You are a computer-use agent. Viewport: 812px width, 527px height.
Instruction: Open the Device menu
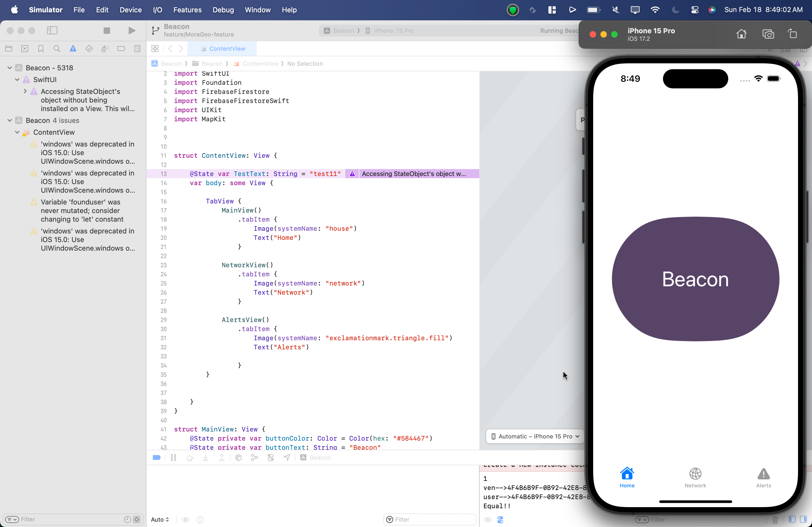point(130,10)
